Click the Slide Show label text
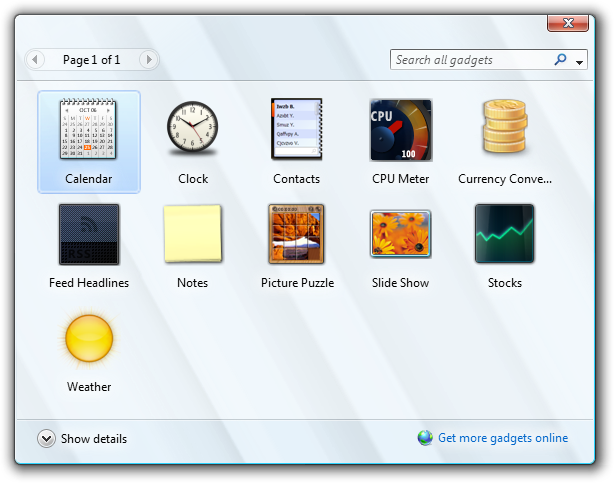The image size is (614, 484). point(401,283)
